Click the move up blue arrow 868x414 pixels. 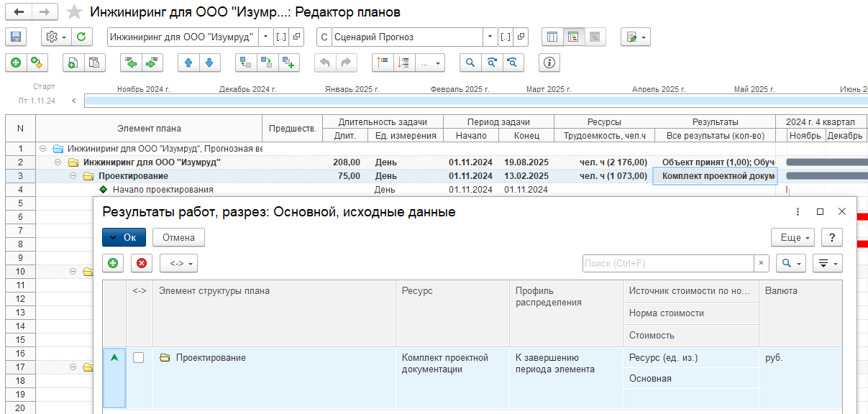189,63
